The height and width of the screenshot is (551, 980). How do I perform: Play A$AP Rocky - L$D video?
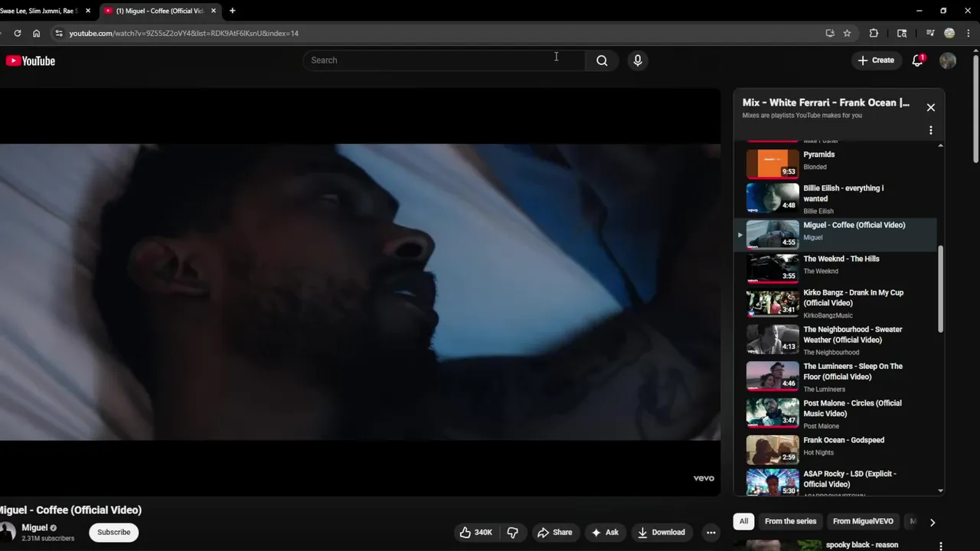tap(836, 482)
